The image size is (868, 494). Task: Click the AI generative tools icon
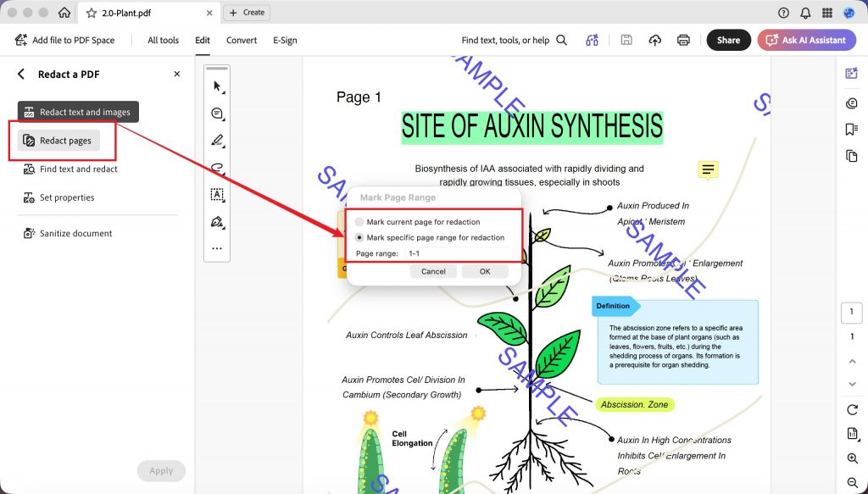tap(592, 40)
